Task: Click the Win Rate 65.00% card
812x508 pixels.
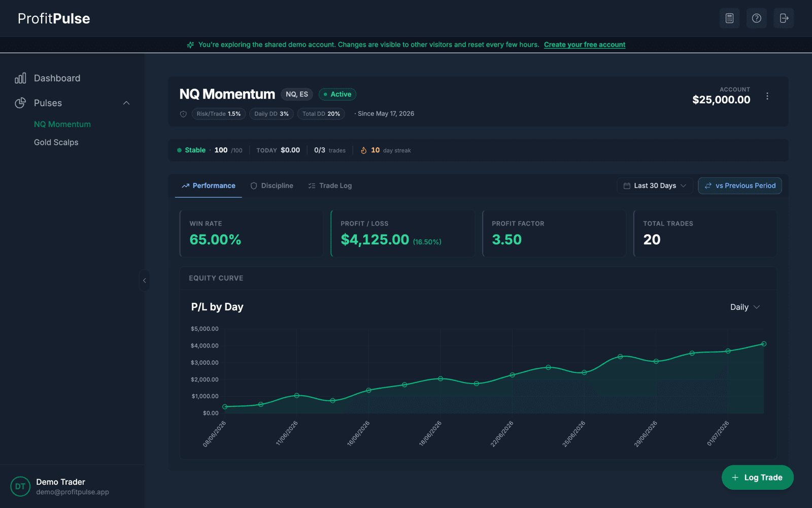Action: (x=251, y=233)
